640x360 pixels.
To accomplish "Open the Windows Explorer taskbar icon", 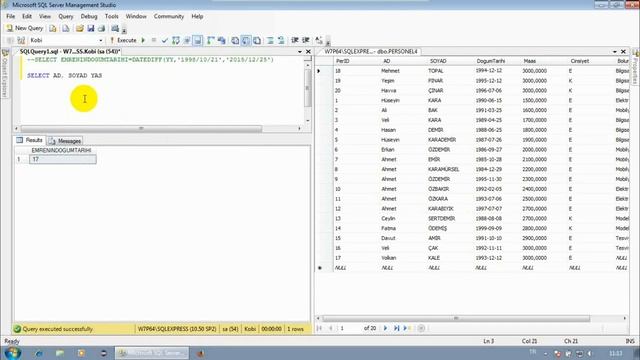I will 60,353.
